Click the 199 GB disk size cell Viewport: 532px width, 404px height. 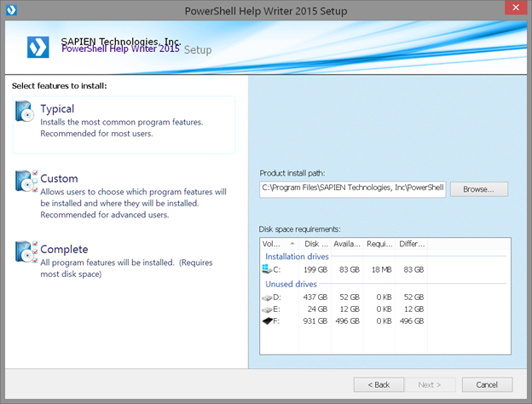click(315, 269)
